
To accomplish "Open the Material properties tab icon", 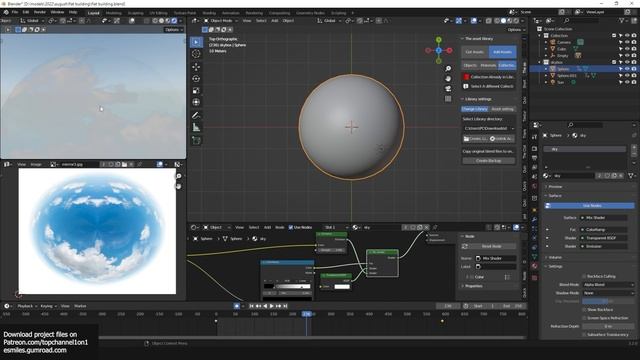I will click(535, 267).
